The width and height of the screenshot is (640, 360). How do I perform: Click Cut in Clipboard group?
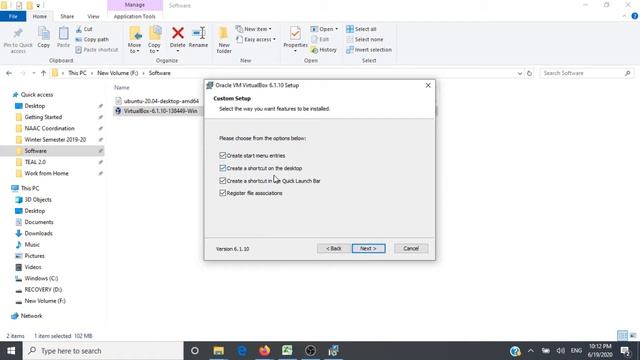pos(84,29)
